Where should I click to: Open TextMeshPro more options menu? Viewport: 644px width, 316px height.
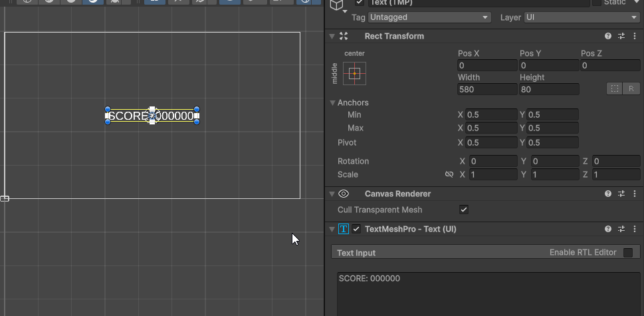(x=635, y=229)
